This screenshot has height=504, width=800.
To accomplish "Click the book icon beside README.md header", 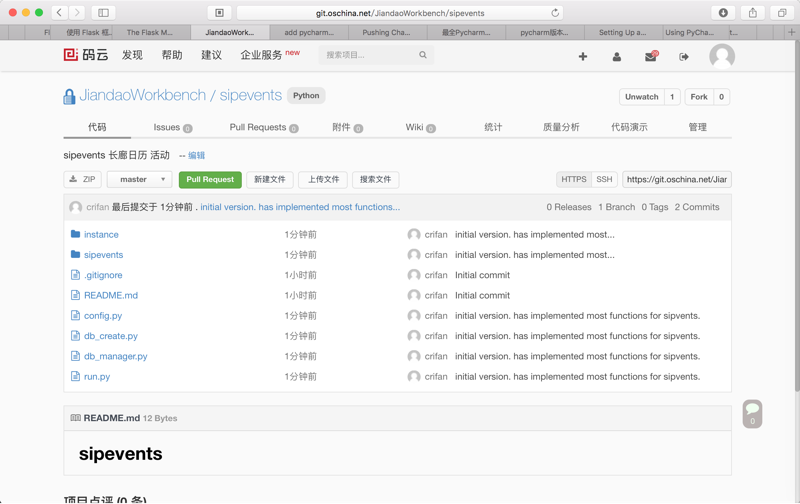I will [x=76, y=418].
